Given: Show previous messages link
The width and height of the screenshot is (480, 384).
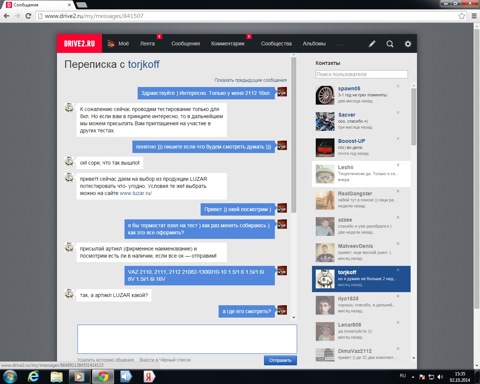Looking at the screenshot, I should tap(250, 80).
